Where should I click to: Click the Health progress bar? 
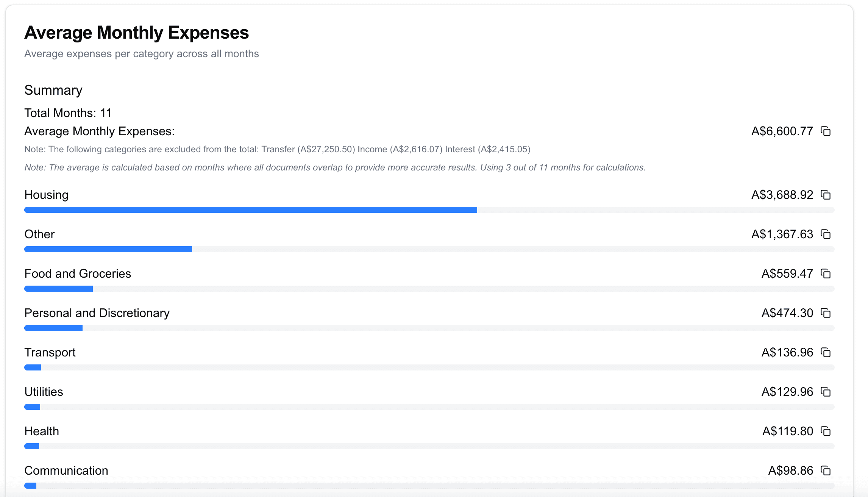(x=429, y=446)
